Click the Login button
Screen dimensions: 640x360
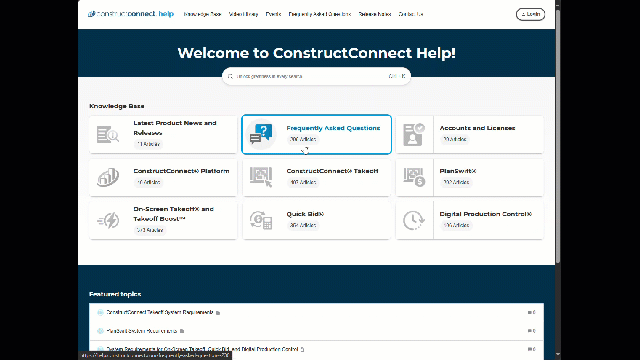point(530,14)
